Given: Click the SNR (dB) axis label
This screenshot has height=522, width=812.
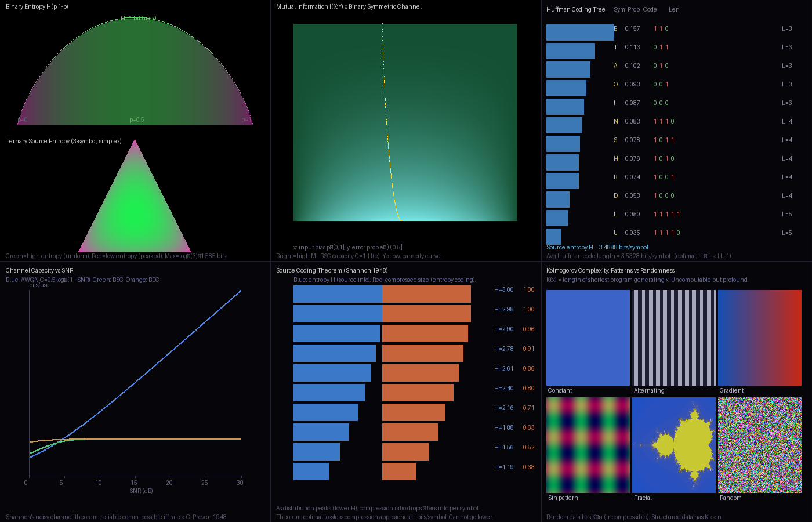Looking at the screenshot, I should [141, 491].
